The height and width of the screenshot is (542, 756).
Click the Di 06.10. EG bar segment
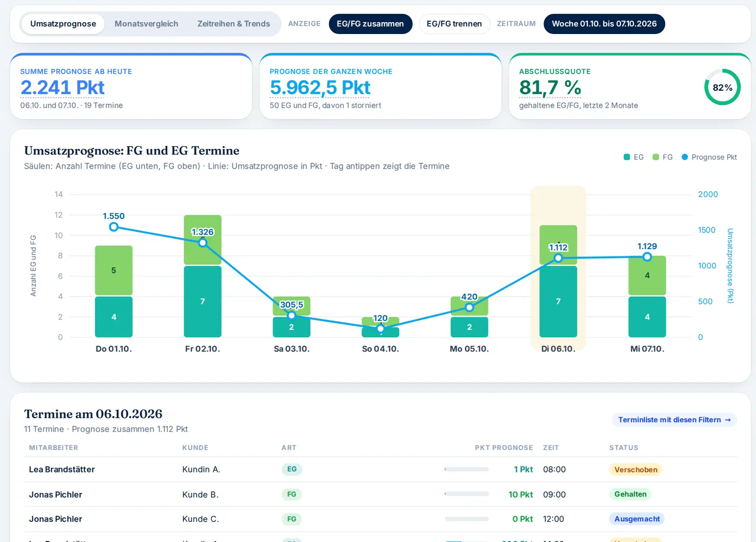click(x=558, y=301)
